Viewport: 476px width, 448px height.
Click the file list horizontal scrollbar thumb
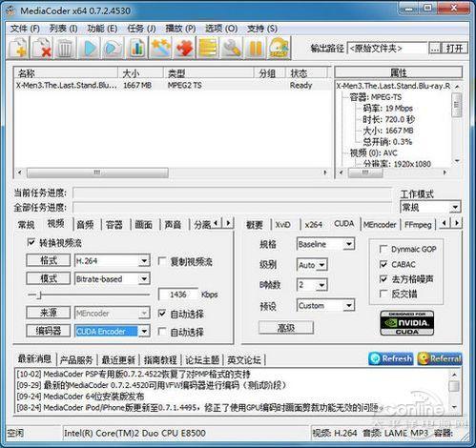[97, 173]
